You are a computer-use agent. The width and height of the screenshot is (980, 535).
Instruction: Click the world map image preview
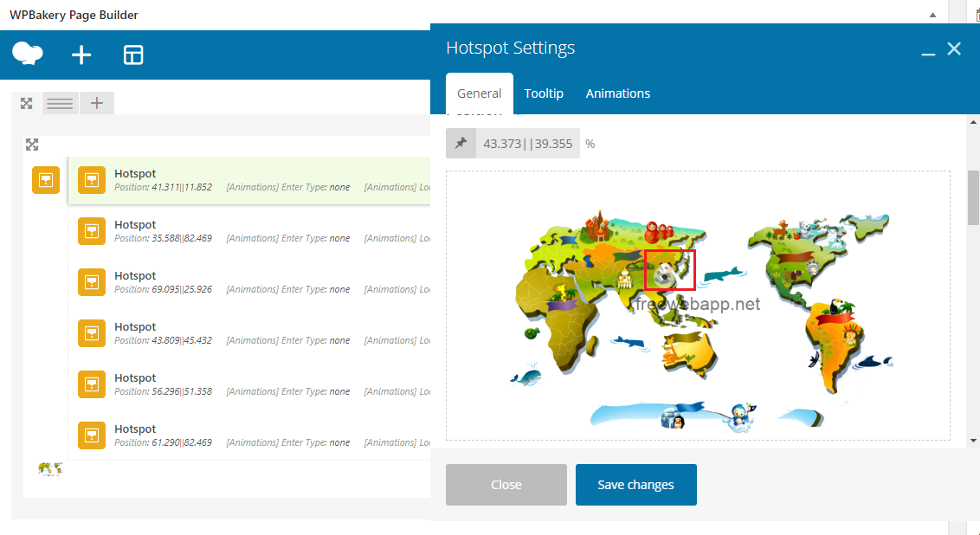[698, 306]
